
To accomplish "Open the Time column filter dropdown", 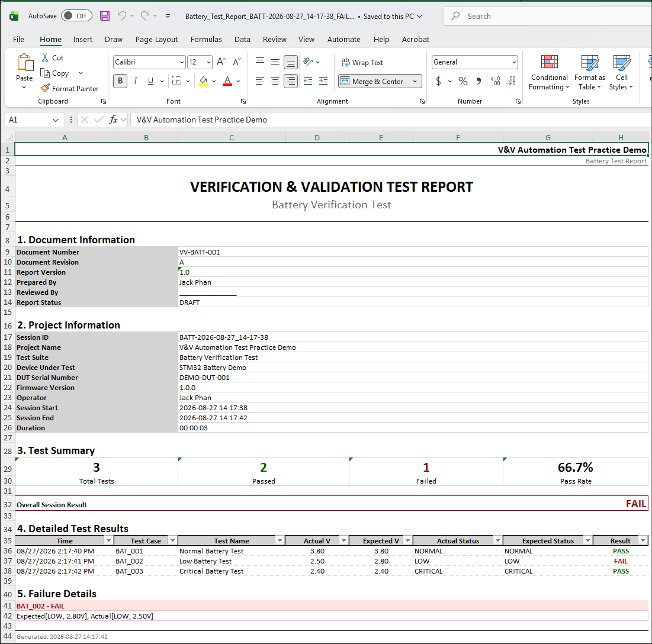I will click(x=108, y=540).
